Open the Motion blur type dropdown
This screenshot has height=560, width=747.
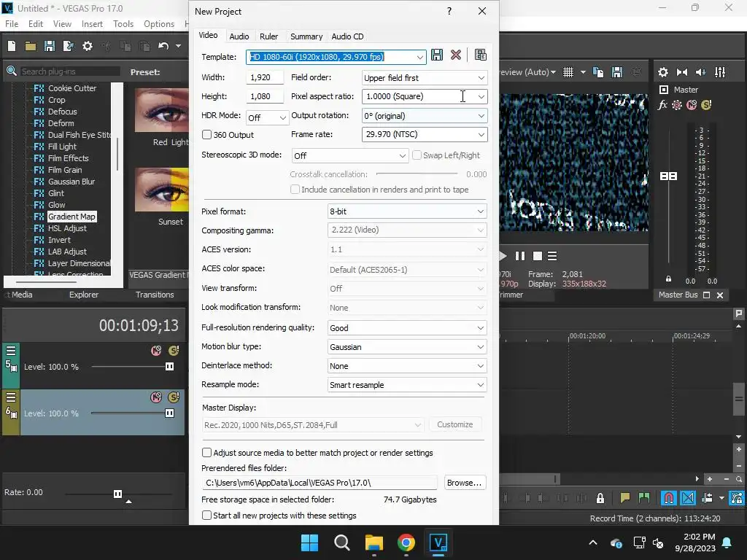480,347
